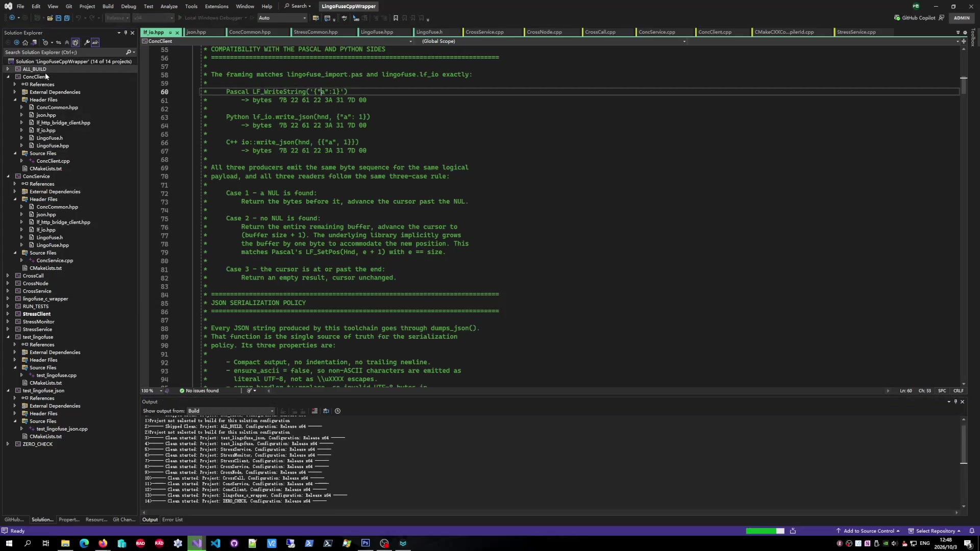Screen dimensions: 980x551
Task: Open the Analyze menu
Action: pos(169,6)
